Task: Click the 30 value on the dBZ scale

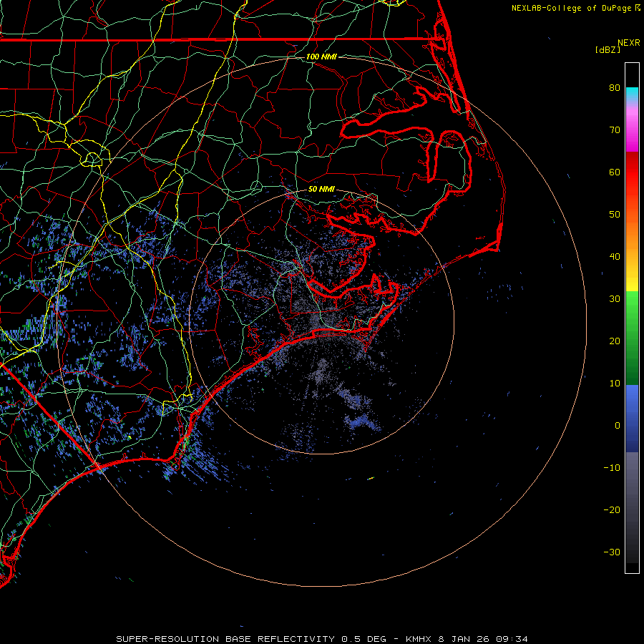Action: click(615, 298)
